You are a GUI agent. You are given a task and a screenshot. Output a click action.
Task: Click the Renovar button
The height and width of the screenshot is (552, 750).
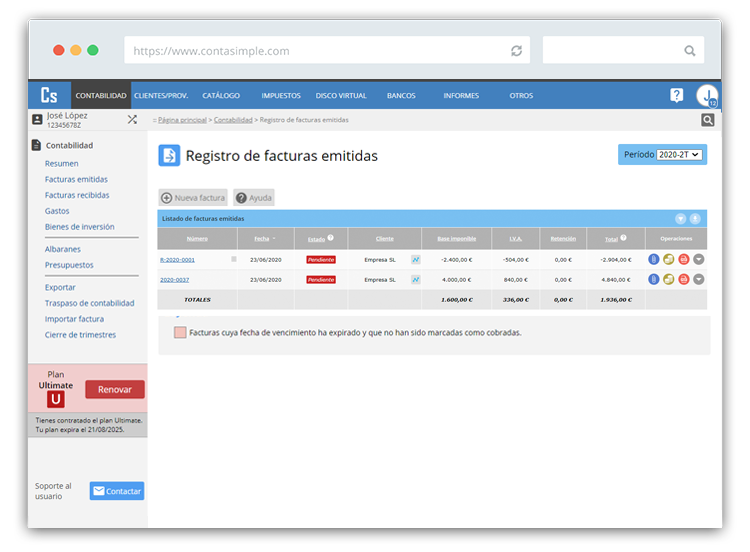point(115,389)
